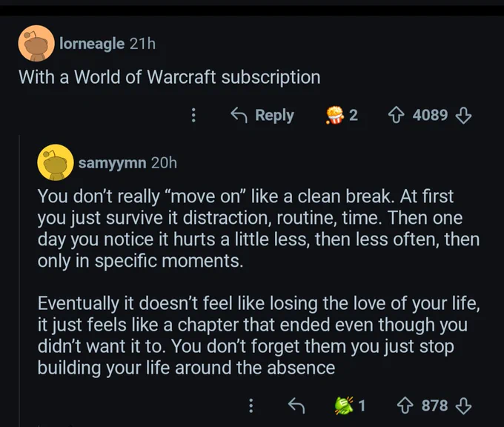Click Reply under lorneagle's comment
Image resolution: width=504 pixels, height=427 pixels.
pos(262,115)
